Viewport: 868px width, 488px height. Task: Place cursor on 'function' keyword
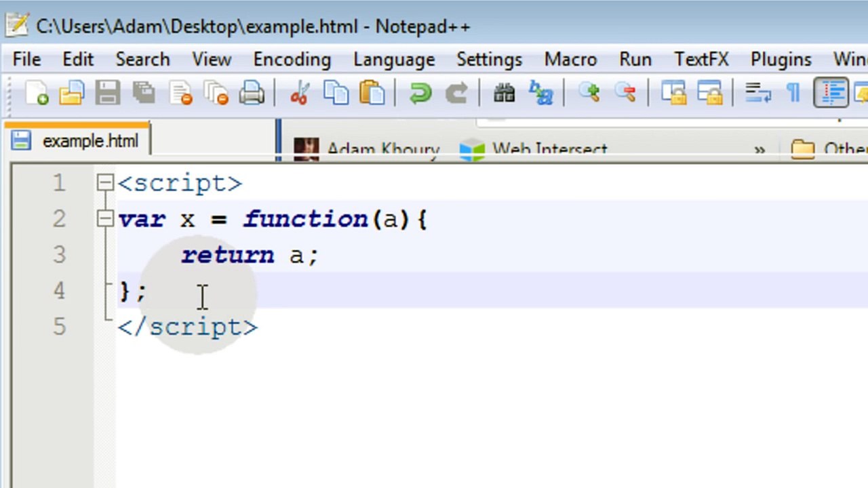306,219
